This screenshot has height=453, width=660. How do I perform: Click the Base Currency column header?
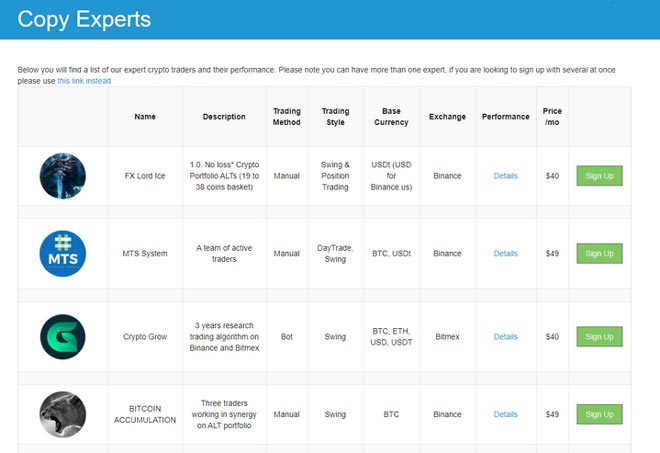click(x=391, y=117)
